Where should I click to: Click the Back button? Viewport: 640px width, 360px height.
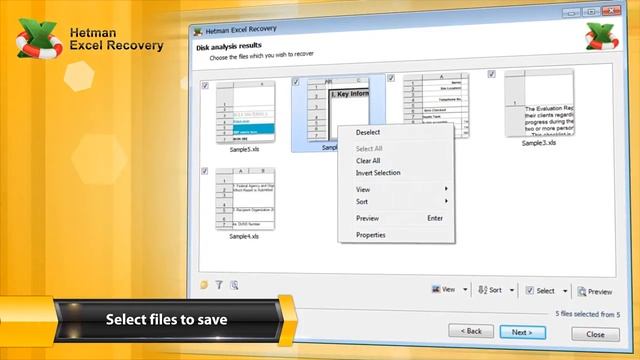471,331
